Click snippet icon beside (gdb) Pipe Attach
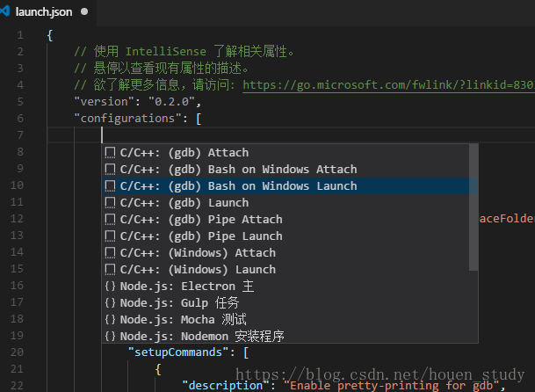535x392 pixels. point(110,220)
